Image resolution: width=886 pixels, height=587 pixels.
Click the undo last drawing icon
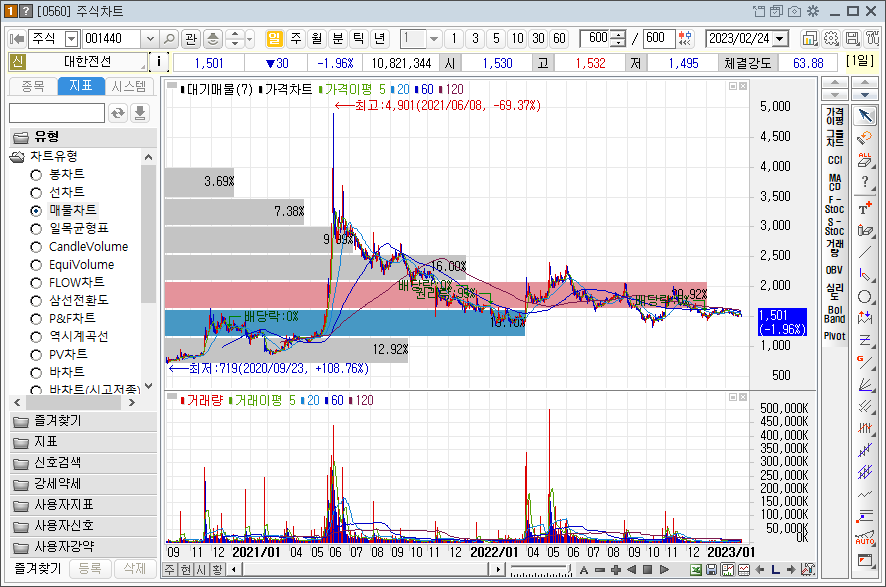(x=865, y=137)
